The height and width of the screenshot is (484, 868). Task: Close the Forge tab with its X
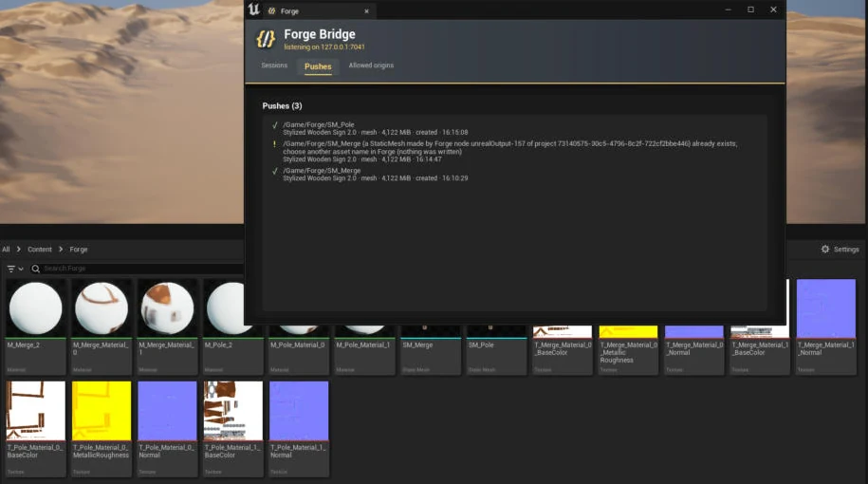(366, 11)
